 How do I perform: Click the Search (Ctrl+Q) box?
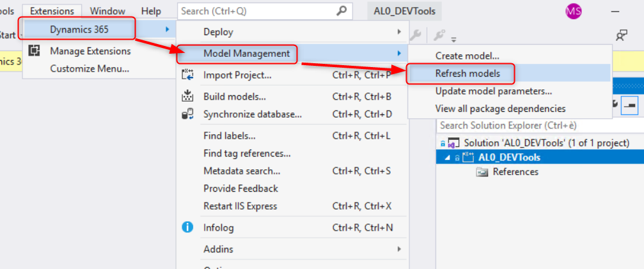point(265,11)
